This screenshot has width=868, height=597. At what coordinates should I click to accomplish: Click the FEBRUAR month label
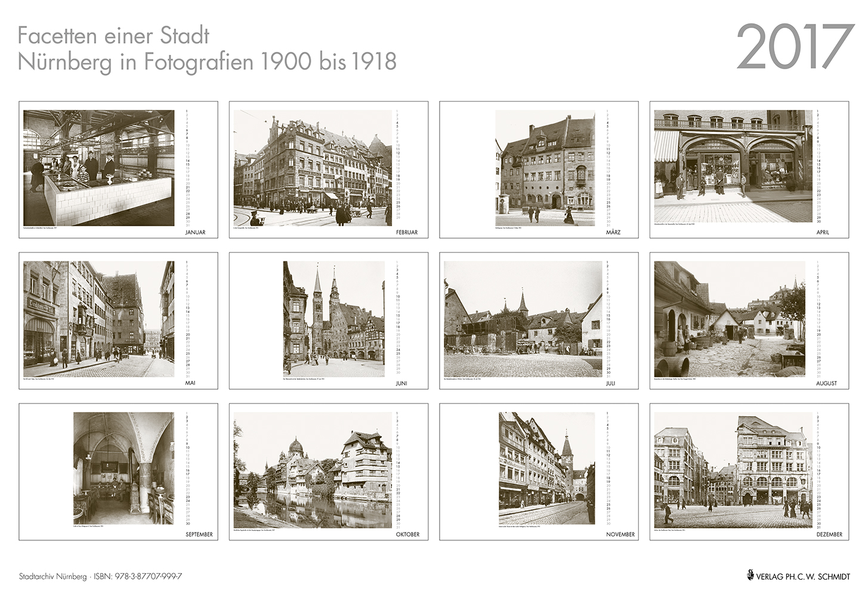click(x=407, y=232)
